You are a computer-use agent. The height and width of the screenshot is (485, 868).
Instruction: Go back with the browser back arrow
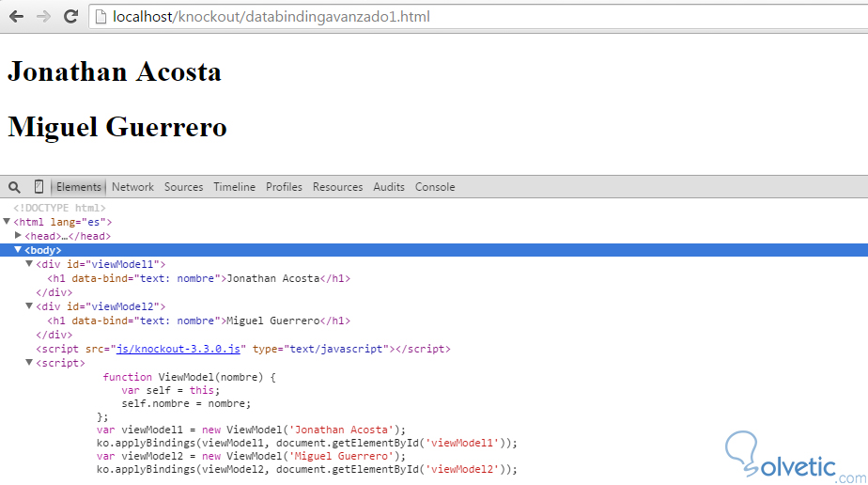click(x=17, y=17)
